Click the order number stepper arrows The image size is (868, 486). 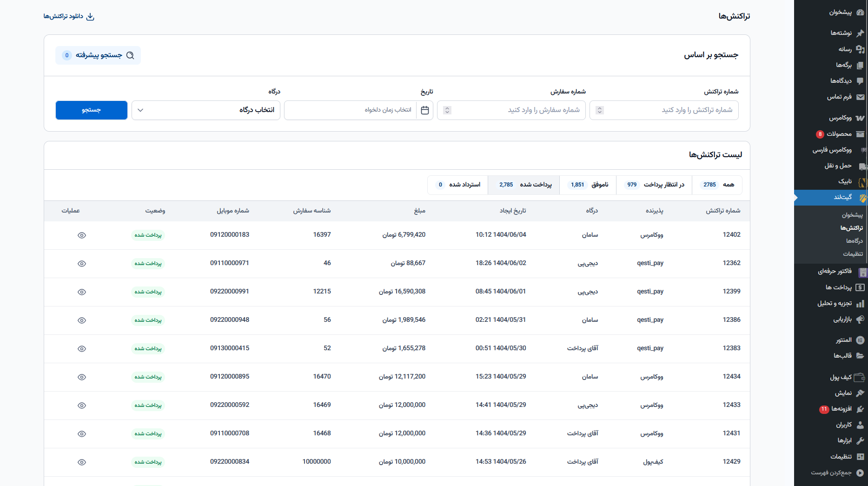(x=447, y=110)
